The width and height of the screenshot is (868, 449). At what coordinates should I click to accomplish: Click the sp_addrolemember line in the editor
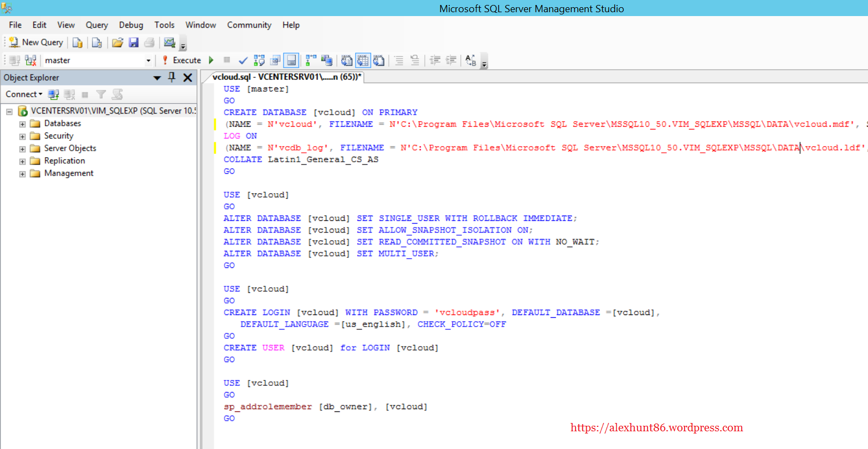325,406
